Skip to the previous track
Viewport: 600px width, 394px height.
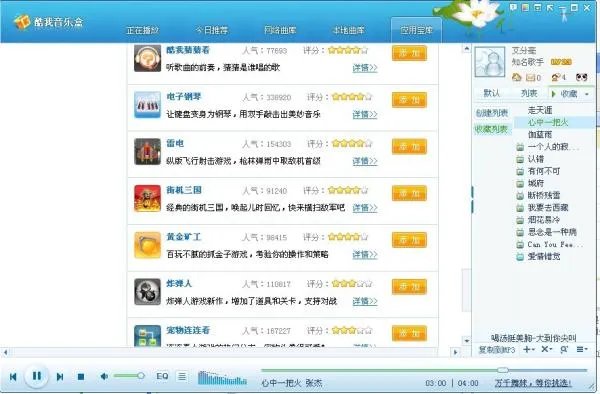13,377
